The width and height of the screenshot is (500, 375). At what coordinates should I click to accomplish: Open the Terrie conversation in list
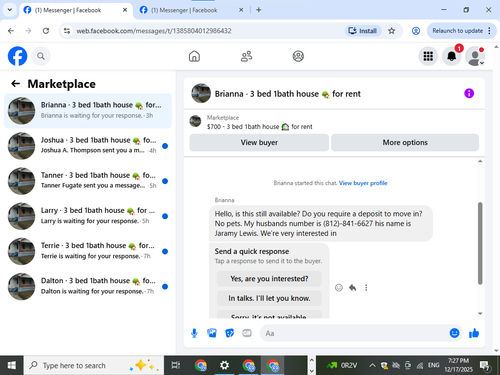click(x=88, y=251)
